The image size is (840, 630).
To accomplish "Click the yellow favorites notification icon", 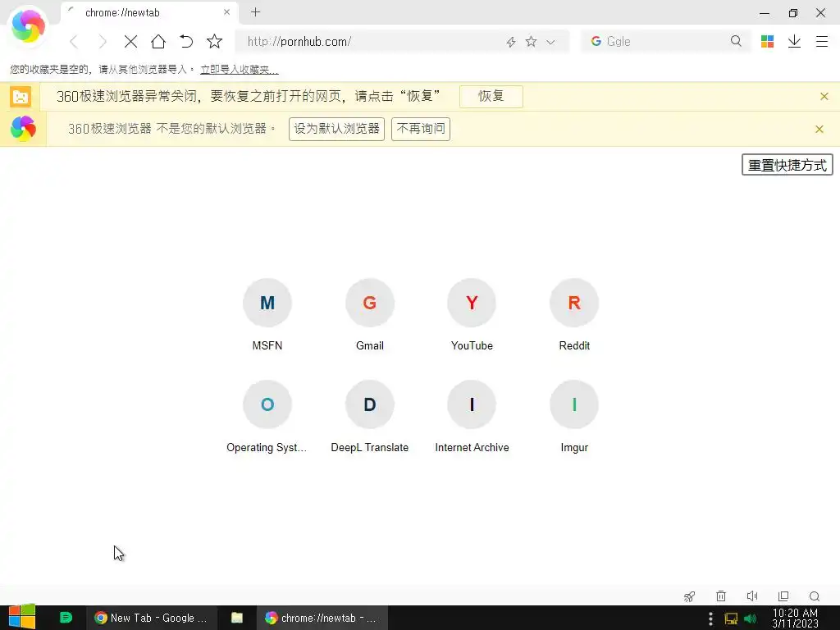I will [x=21, y=97].
